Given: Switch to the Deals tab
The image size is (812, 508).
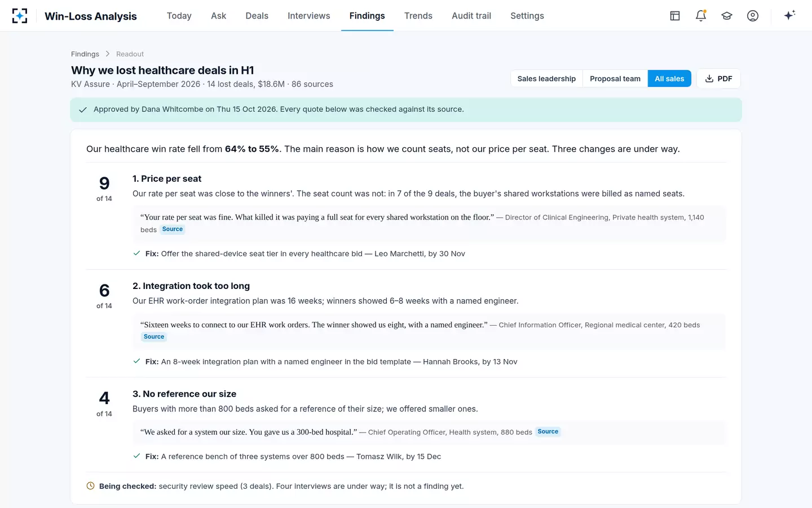Looking at the screenshot, I should click(257, 16).
